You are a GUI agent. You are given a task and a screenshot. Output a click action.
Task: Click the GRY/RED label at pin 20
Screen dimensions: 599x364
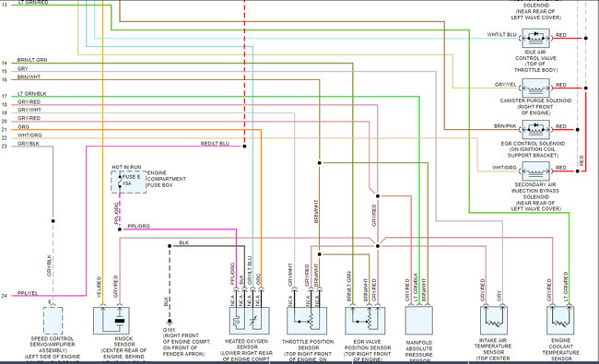(x=29, y=118)
